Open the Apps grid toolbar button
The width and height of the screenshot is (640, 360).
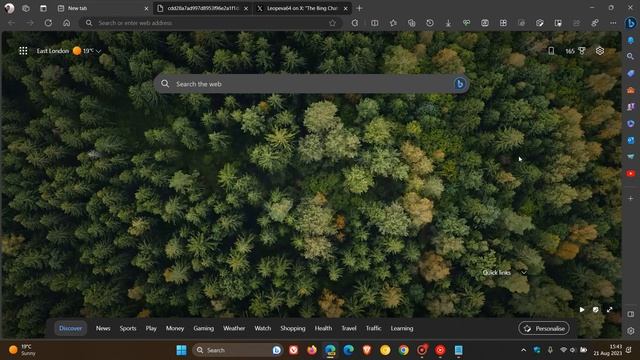pos(503,23)
